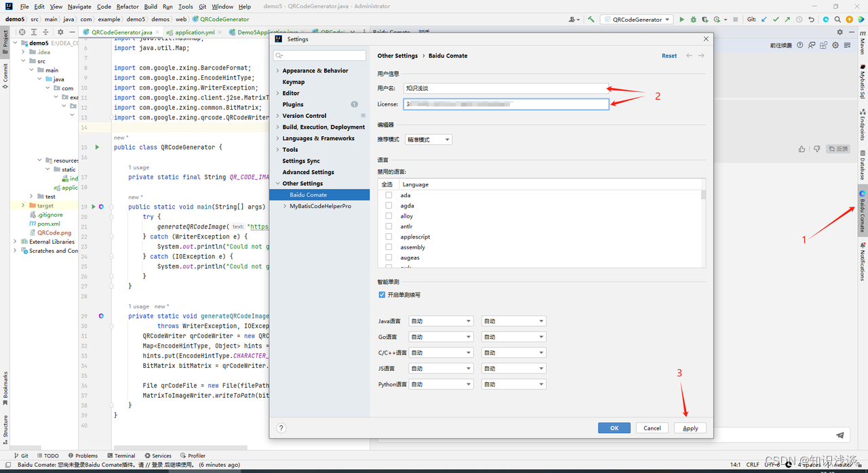The image size is (868, 473).
Task: Click Settings search field
Action: [320, 56]
